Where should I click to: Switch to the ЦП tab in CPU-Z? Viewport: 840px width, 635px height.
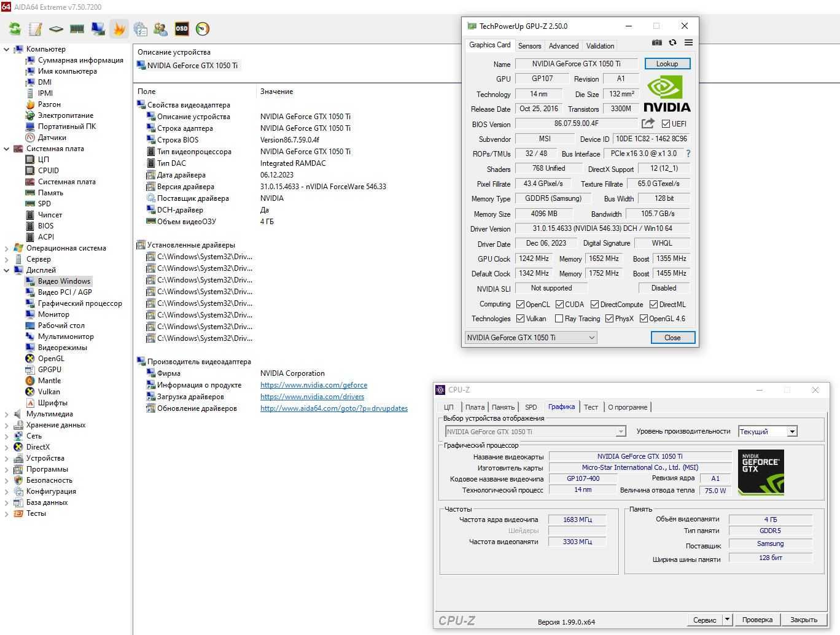[x=449, y=407]
